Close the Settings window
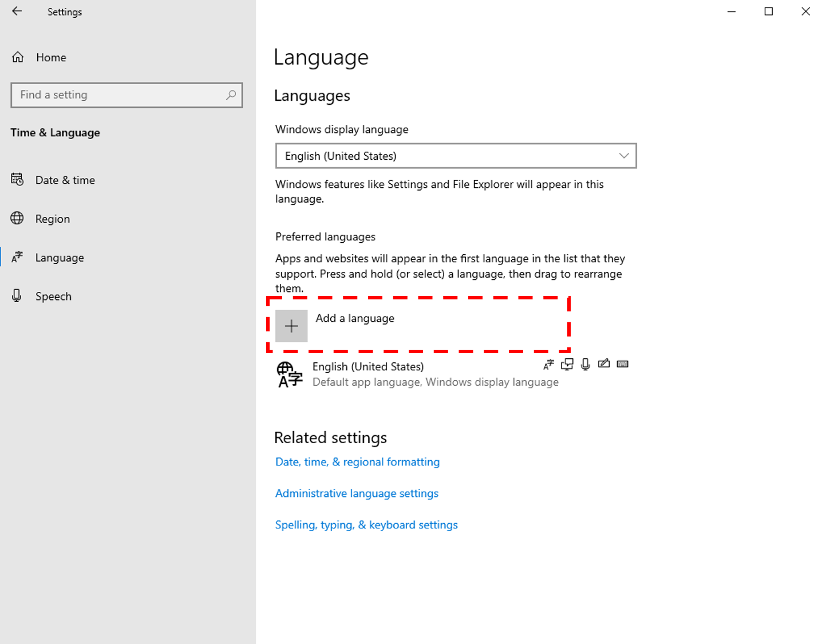822x644 pixels. pyautogui.click(x=805, y=11)
